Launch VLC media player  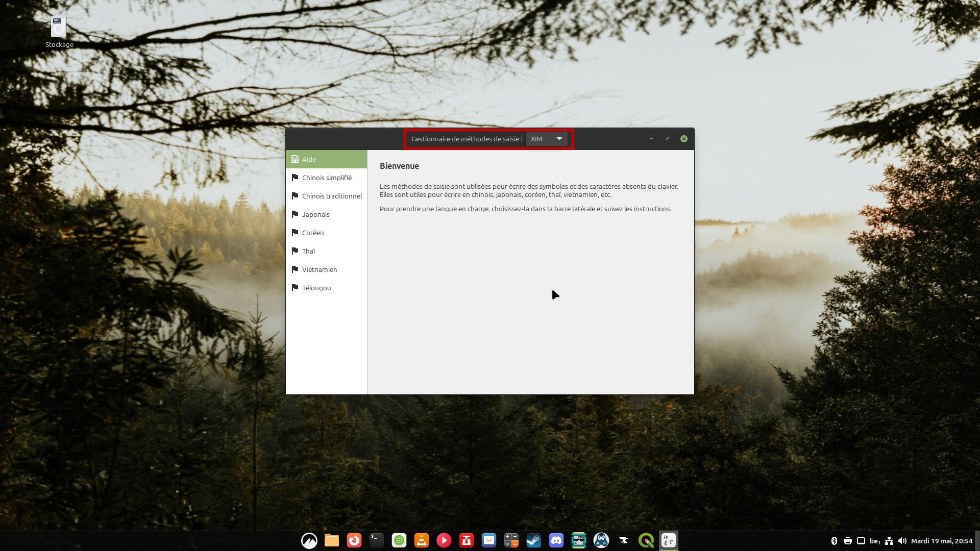point(422,540)
